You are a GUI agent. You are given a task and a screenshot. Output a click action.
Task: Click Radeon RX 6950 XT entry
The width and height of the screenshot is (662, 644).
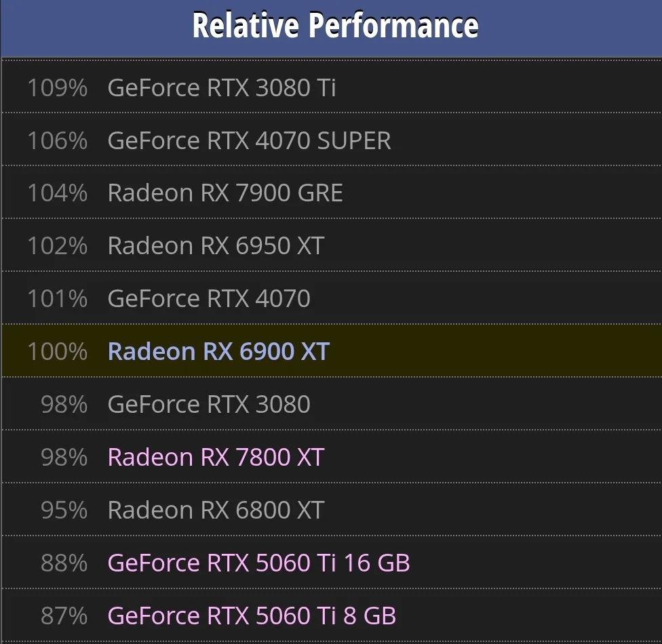point(216,245)
